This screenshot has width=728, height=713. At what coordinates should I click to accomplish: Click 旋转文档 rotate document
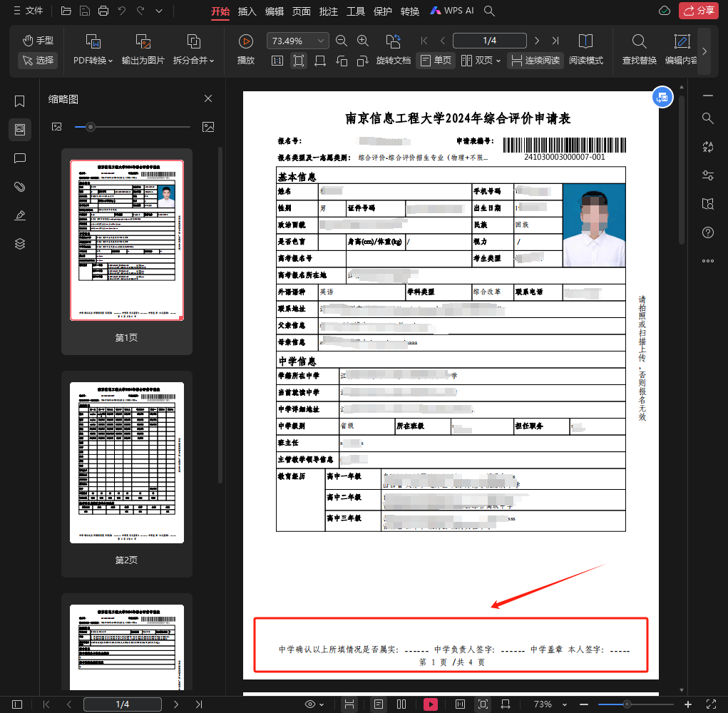pyautogui.click(x=394, y=50)
